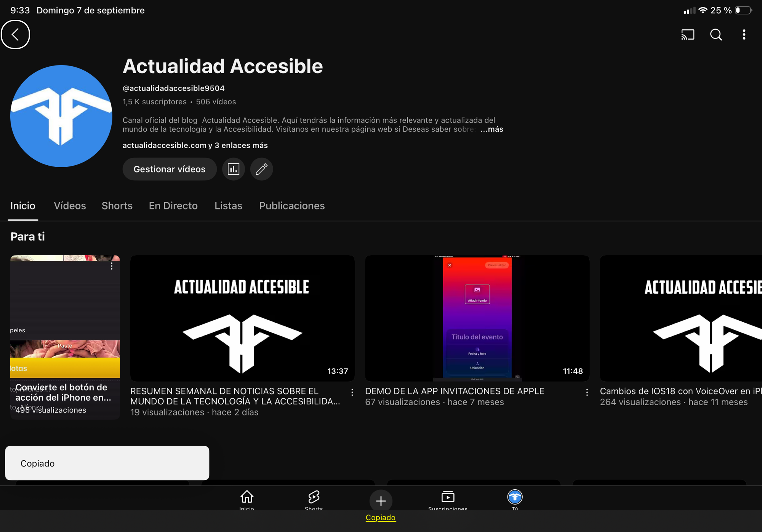
Task: Play the Demo de la app Invitaciones thumbnail
Action: coord(477,318)
